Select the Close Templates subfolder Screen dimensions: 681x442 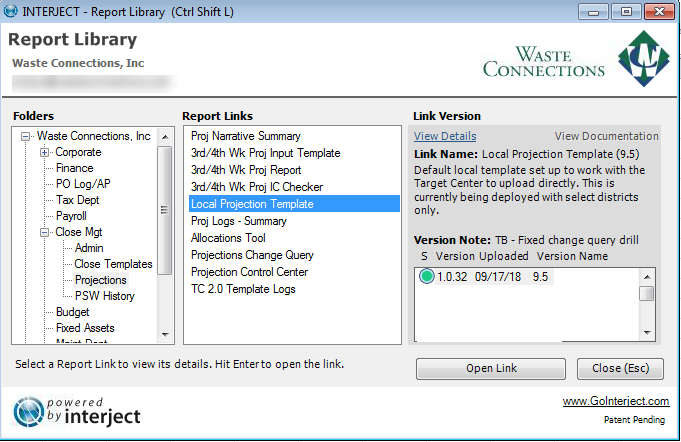113,264
